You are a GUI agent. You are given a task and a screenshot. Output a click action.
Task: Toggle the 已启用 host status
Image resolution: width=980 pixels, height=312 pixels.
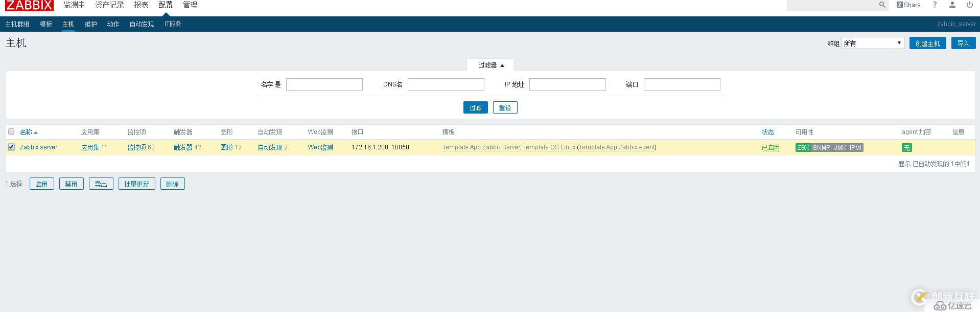click(771, 147)
